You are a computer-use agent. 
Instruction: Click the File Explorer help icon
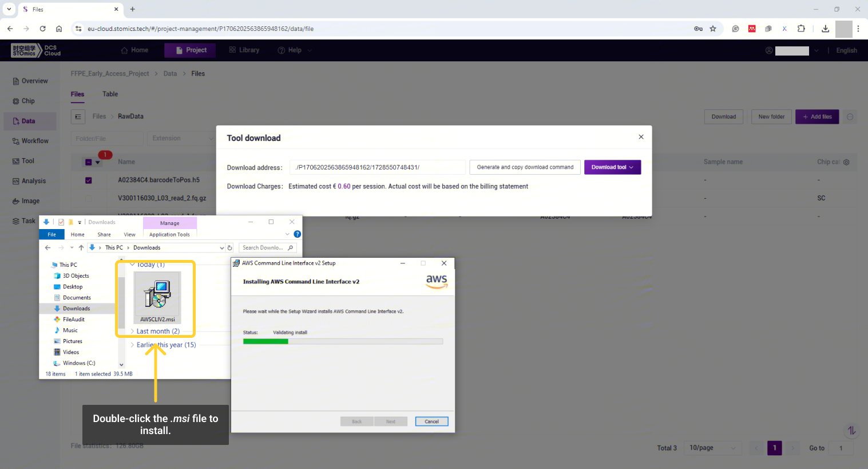point(297,234)
